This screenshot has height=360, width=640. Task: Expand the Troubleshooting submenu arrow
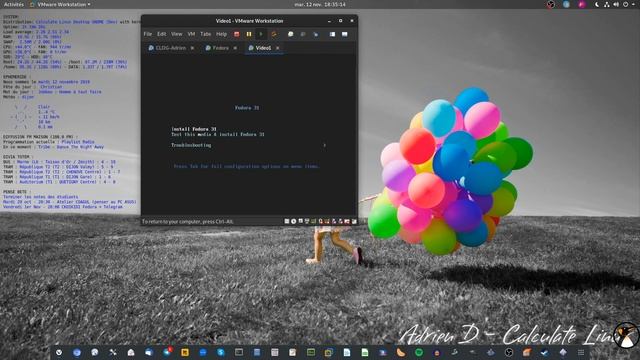pyautogui.click(x=324, y=145)
